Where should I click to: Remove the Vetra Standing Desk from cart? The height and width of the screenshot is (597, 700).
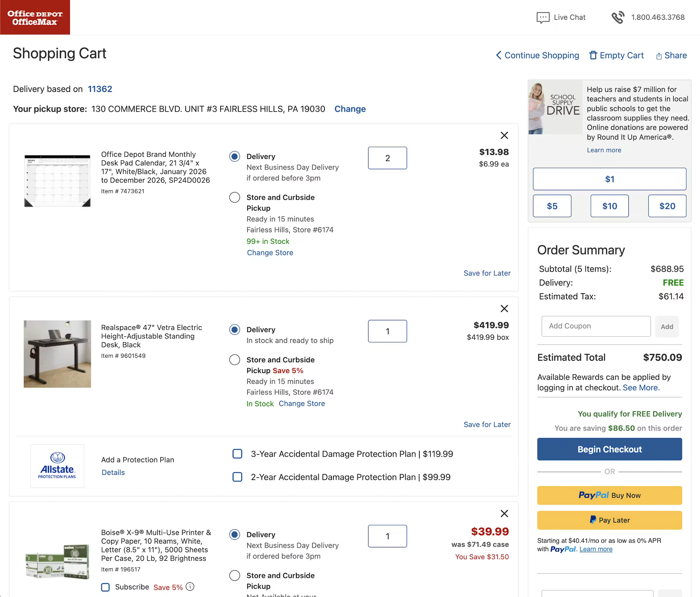click(504, 308)
